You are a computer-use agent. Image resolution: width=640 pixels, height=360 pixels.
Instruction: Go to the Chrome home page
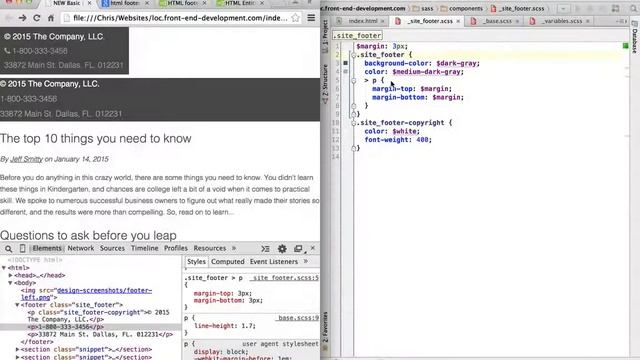pos(51,18)
